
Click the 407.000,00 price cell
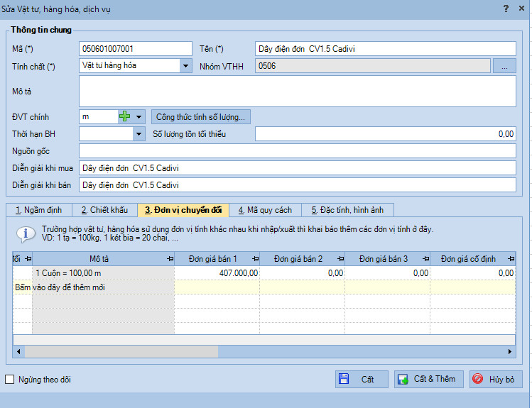coord(217,273)
